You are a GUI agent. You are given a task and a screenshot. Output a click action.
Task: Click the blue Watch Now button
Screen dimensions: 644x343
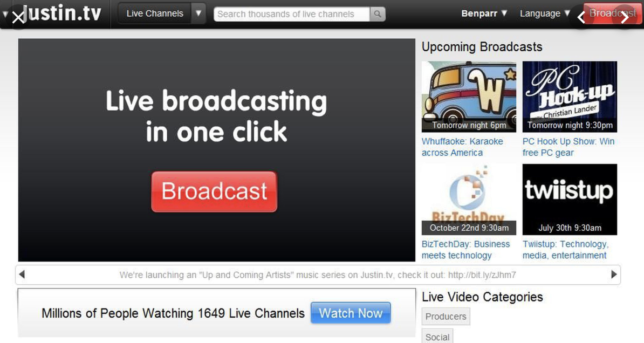[351, 313]
